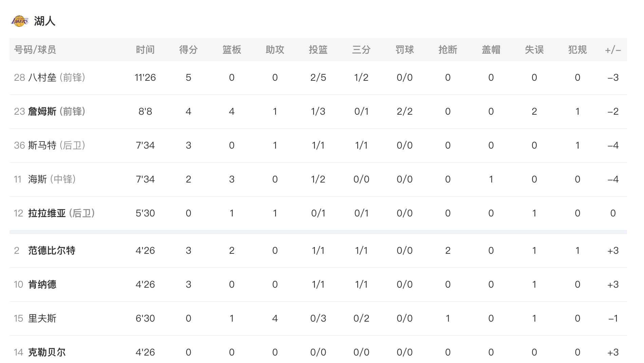
Task: Open player 詹姆斯 profile link
Action: point(42,112)
